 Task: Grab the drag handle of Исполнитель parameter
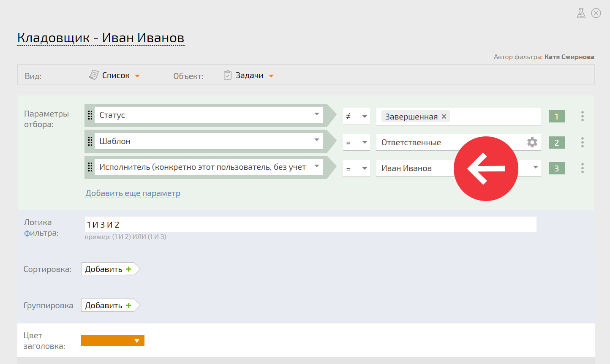click(x=90, y=167)
